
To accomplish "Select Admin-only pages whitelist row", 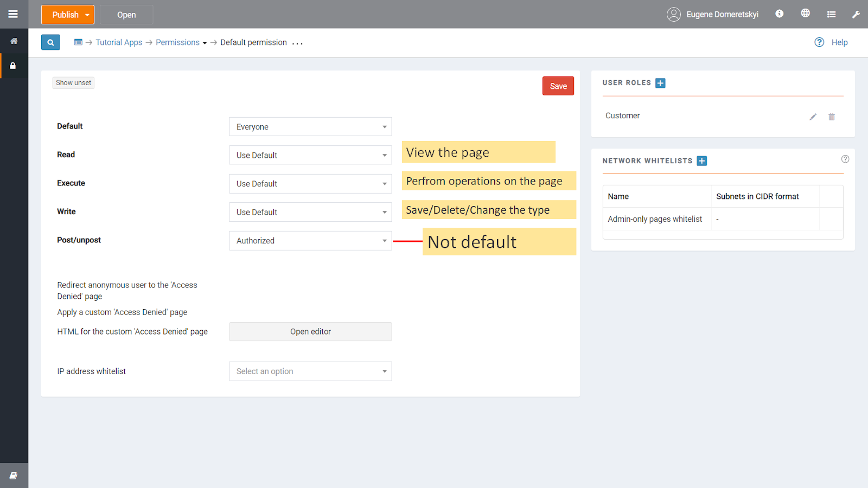I will point(655,219).
